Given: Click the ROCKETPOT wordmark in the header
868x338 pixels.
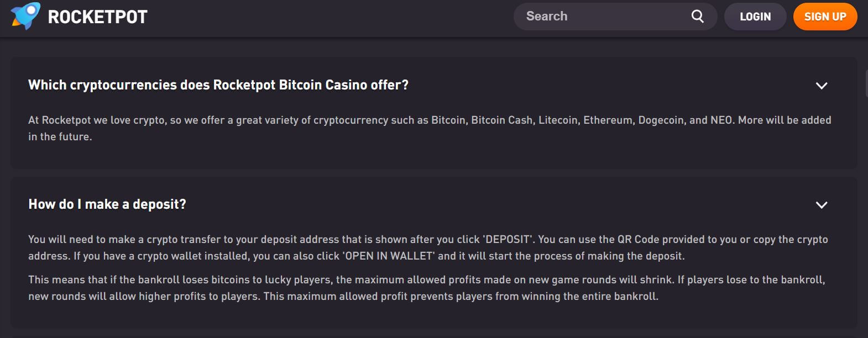Looking at the screenshot, I should point(98,16).
